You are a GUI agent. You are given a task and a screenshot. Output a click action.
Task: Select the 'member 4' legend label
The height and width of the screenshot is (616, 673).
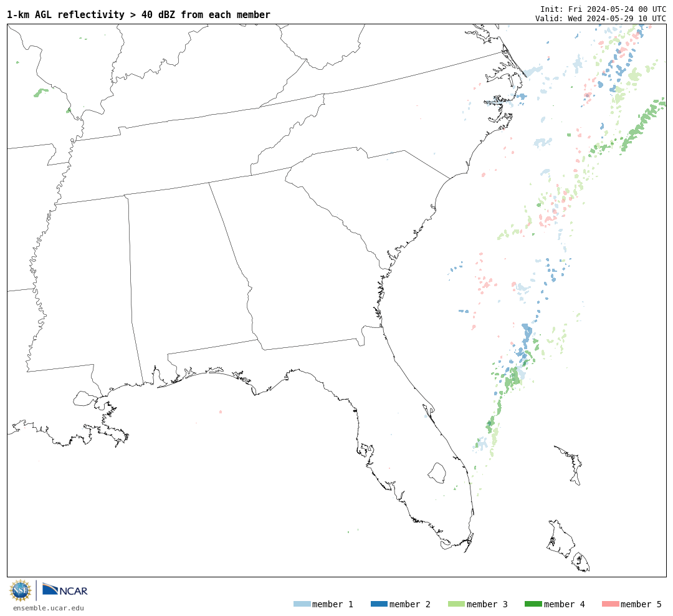[x=565, y=604]
